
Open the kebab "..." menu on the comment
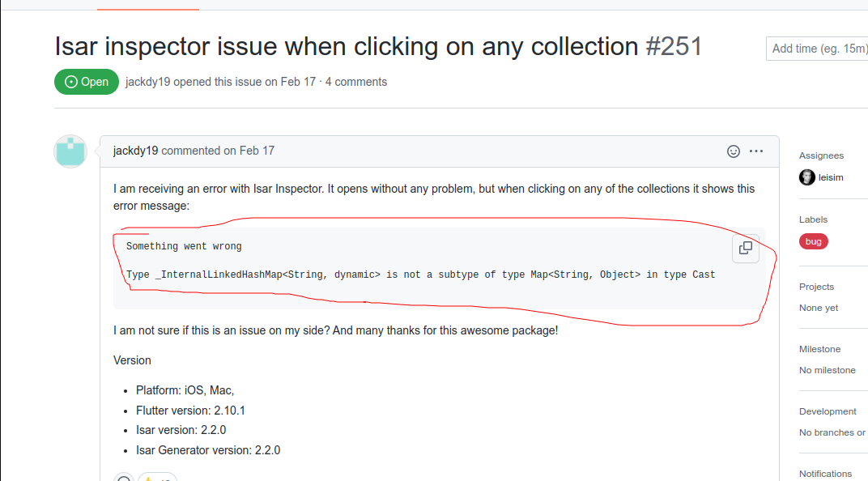tap(756, 151)
